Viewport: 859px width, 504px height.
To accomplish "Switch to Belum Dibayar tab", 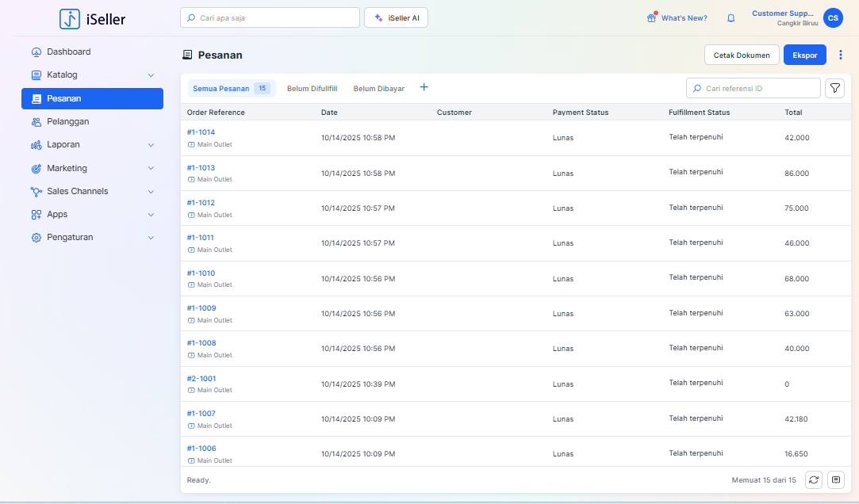I will click(378, 89).
